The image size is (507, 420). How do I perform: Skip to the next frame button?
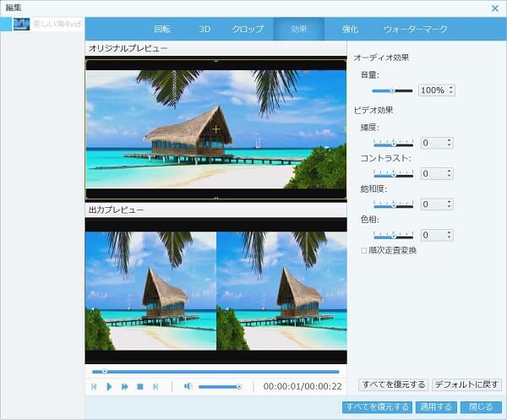155,386
